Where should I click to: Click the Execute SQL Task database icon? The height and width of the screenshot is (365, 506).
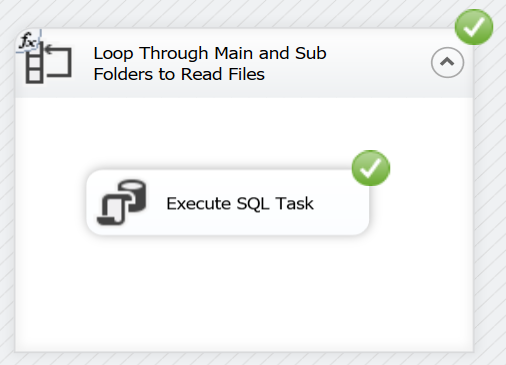tap(122, 202)
